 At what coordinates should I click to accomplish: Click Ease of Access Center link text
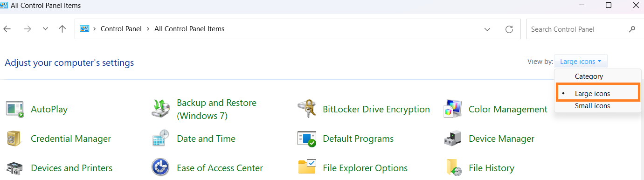[220, 168]
